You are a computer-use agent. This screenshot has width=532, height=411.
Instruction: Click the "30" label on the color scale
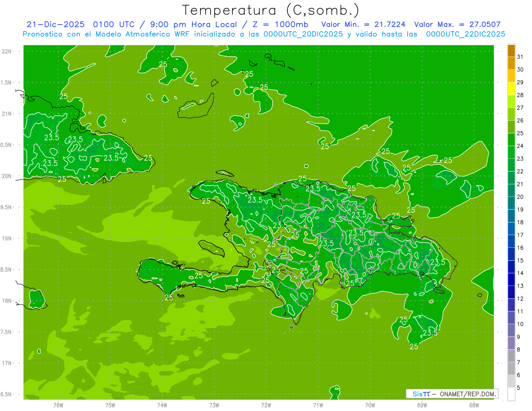(520, 69)
